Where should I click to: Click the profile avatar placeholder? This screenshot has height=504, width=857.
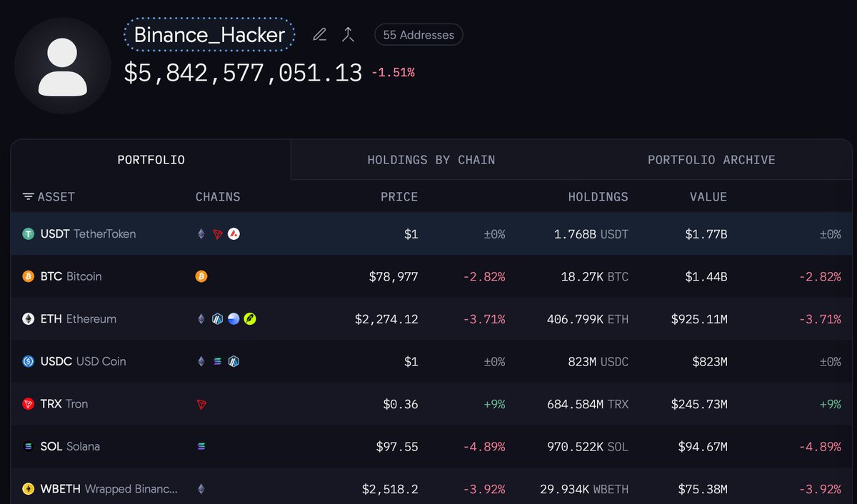63,66
